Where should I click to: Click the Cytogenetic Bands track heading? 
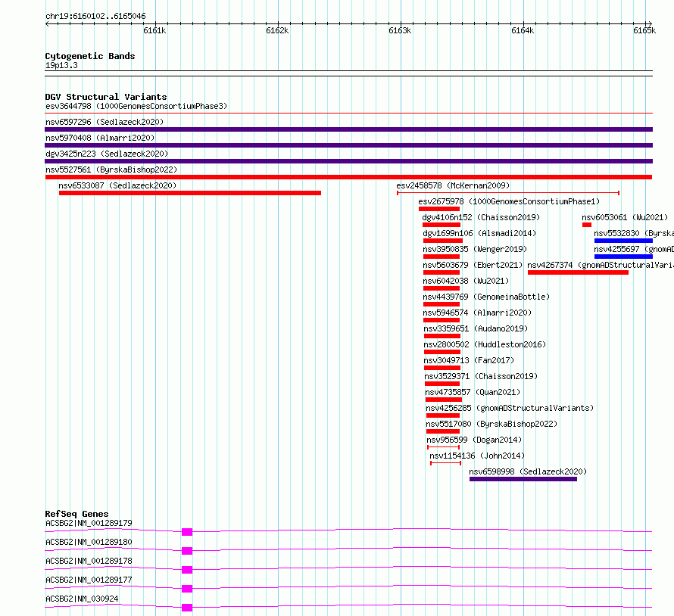click(x=90, y=56)
